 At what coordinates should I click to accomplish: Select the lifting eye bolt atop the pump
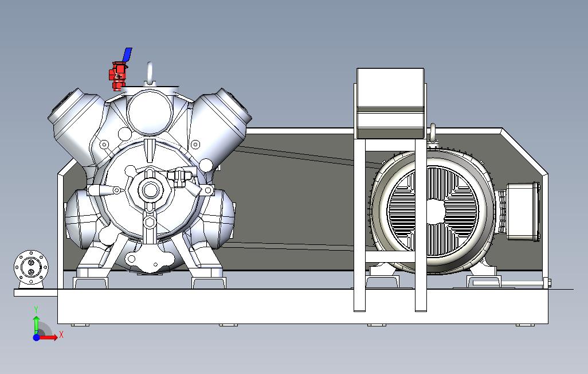tap(150, 73)
